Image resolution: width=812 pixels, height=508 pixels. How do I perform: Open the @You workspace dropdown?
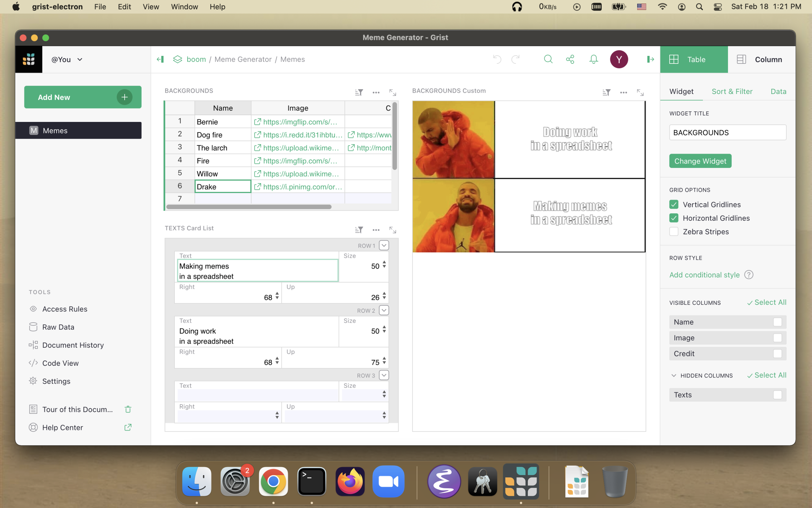point(67,59)
